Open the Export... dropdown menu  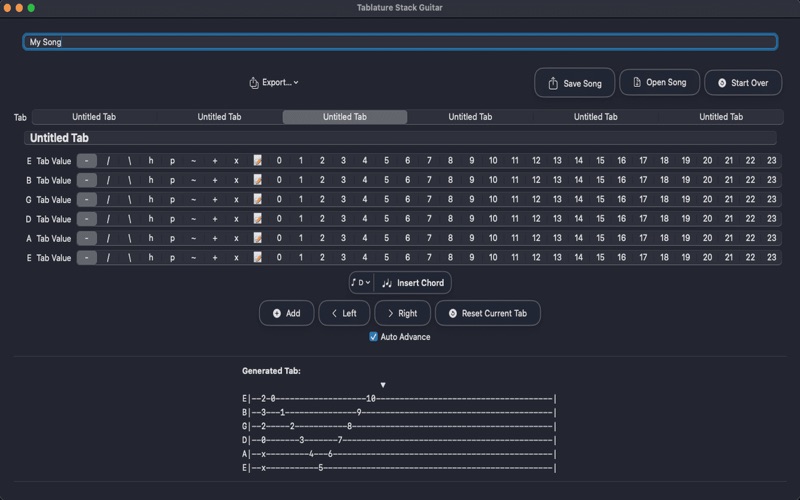(x=273, y=82)
